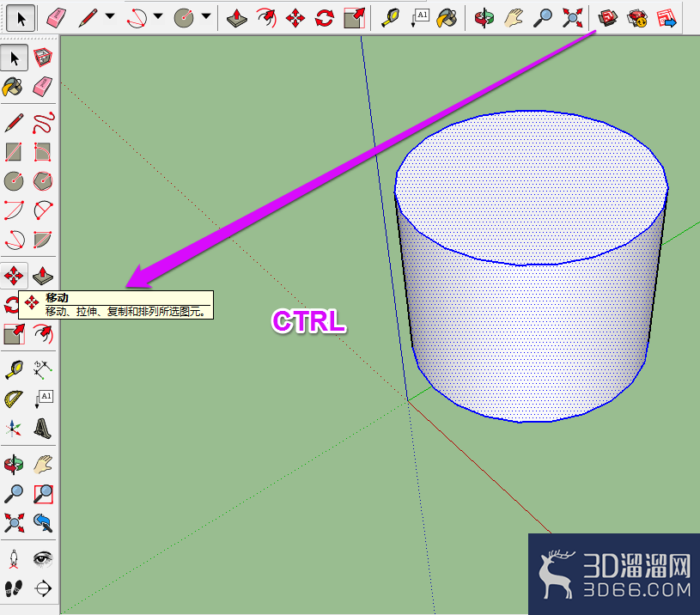The height and width of the screenshot is (615, 700).
Task: Open the 3D Warehouse icon in top toolbar
Action: tap(607, 18)
